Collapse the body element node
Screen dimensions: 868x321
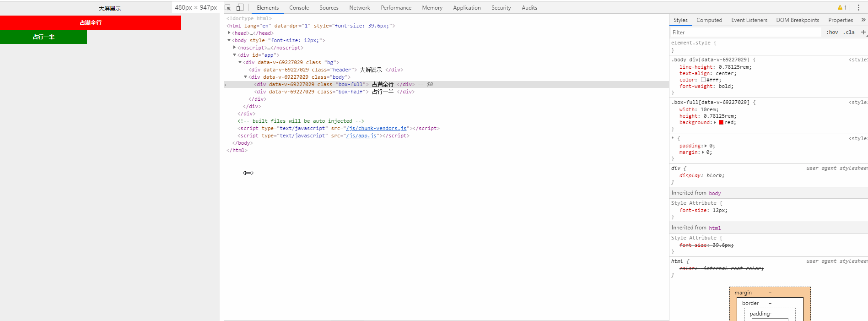click(229, 40)
